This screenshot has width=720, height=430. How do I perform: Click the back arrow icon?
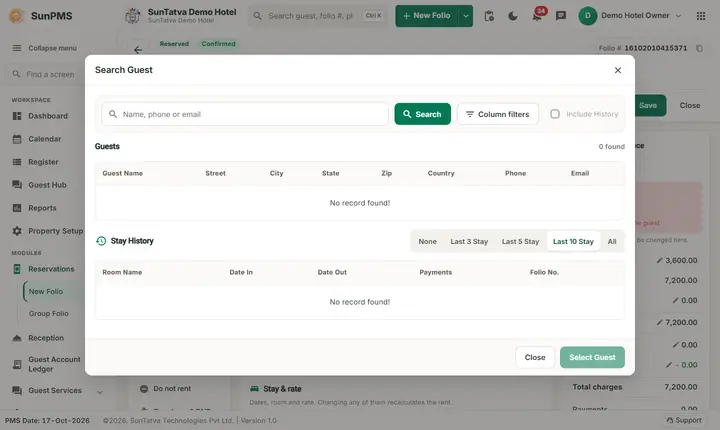(x=138, y=50)
